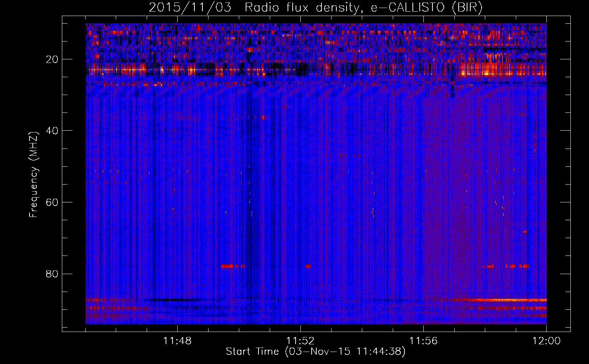589x364 pixels.
Task: Click the '11:52' time tick label
Action: coord(300,341)
